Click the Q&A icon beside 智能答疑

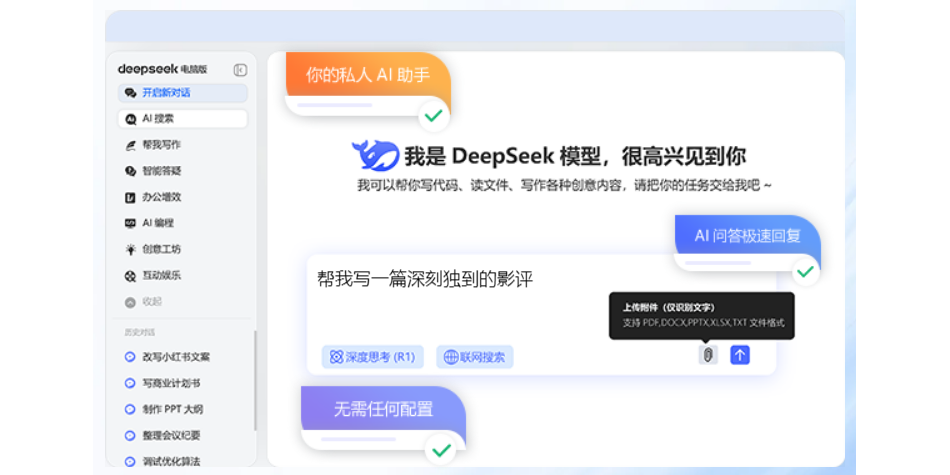130,171
